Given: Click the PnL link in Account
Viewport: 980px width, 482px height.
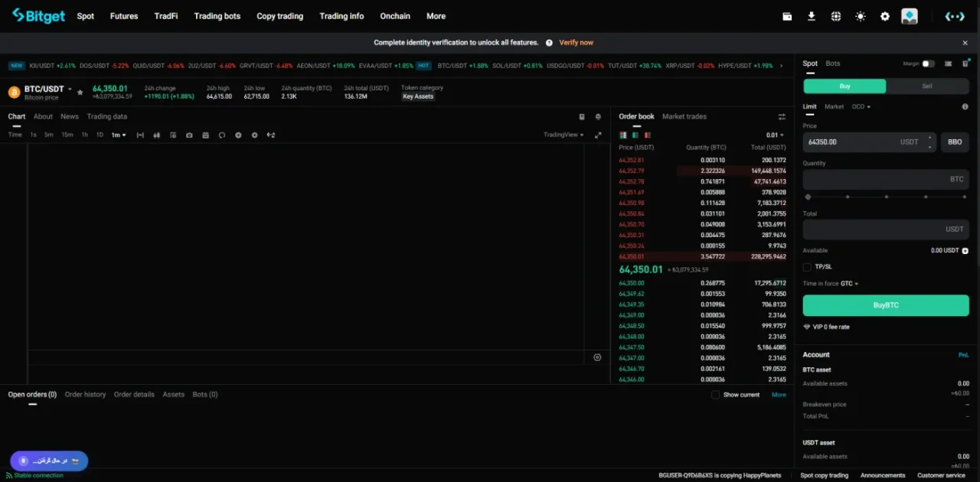Looking at the screenshot, I should (964, 355).
